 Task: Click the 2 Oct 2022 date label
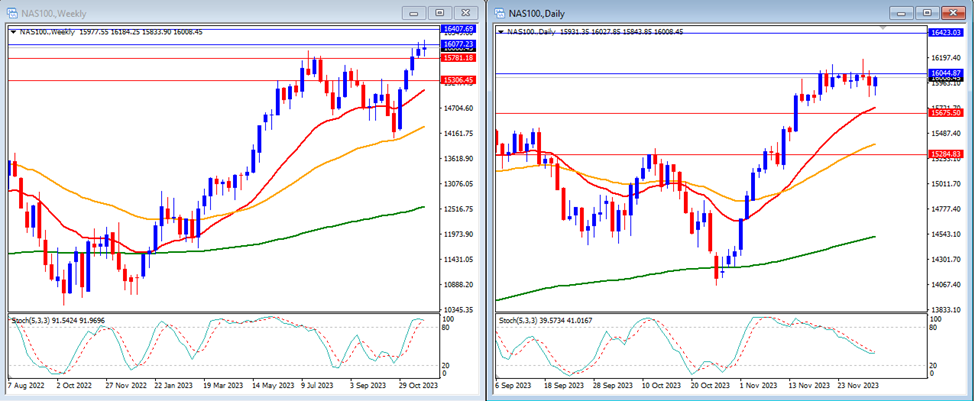click(x=74, y=385)
